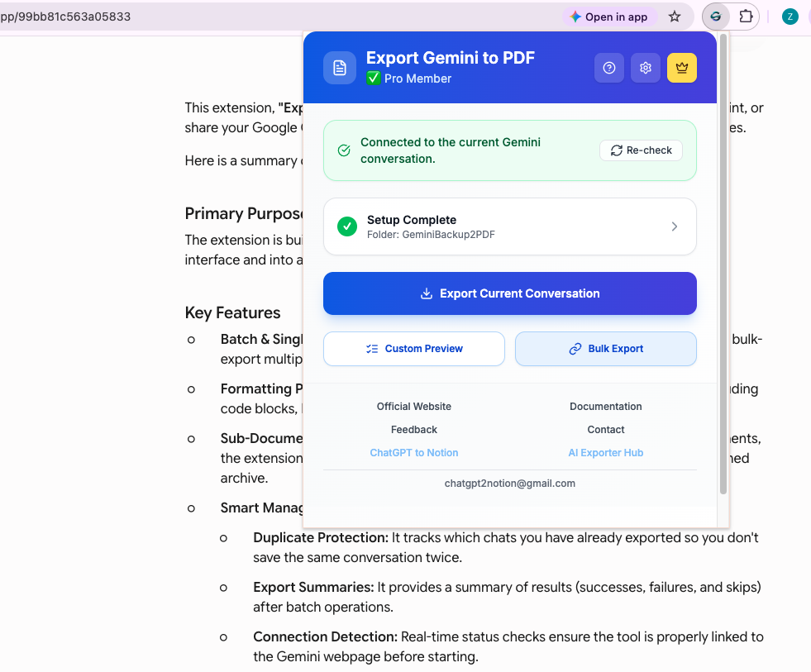Viewport: 811px width, 672px height.
Task: Click the Re-check button
Action: point(641,150)
